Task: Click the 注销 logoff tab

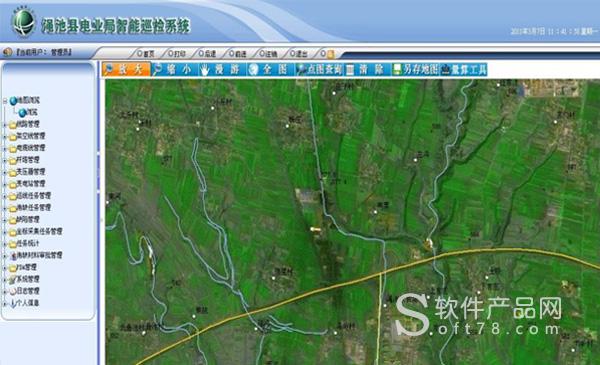Action: [x=268, y=54]
